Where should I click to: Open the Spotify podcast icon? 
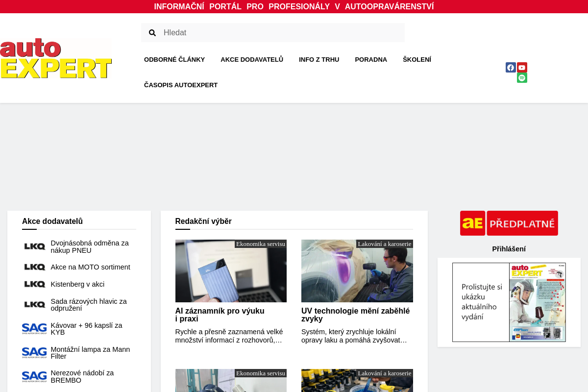pos(522,78)
